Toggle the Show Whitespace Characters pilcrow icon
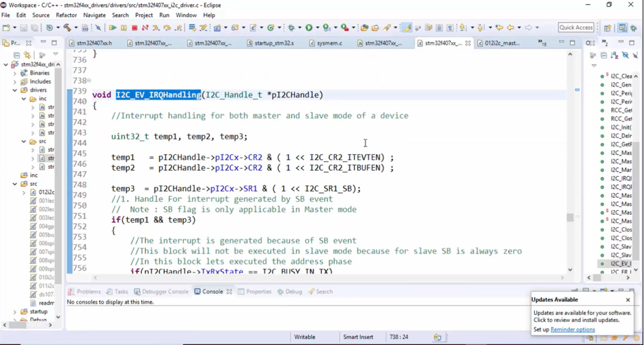This screenshot has height=345, width=644. [450, 27]
